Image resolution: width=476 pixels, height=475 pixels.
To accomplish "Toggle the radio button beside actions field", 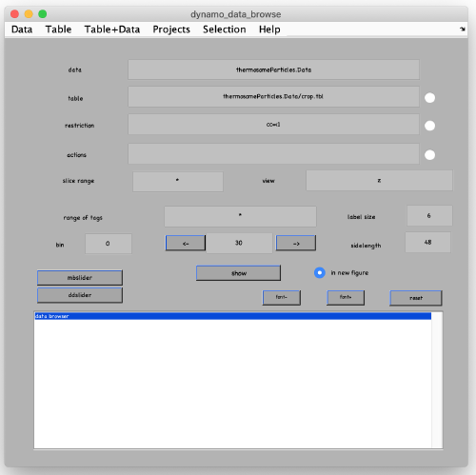I will coord(430,155).
